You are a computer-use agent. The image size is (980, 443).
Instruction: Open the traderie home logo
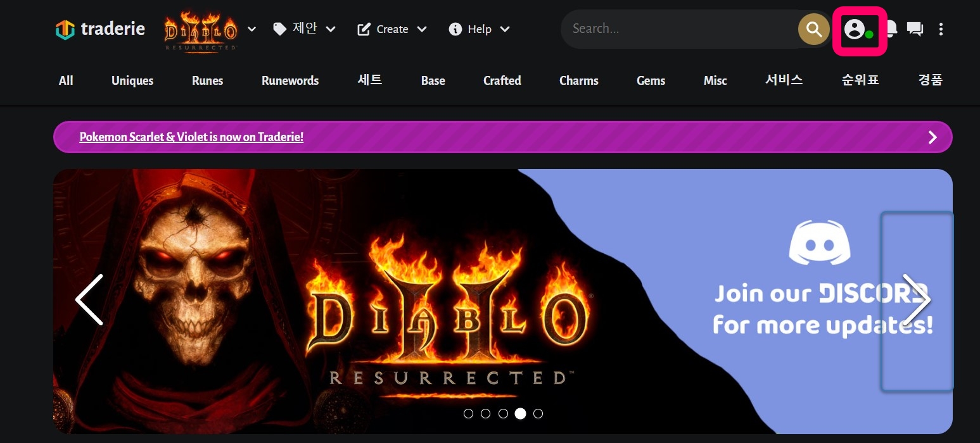[100, 29]
